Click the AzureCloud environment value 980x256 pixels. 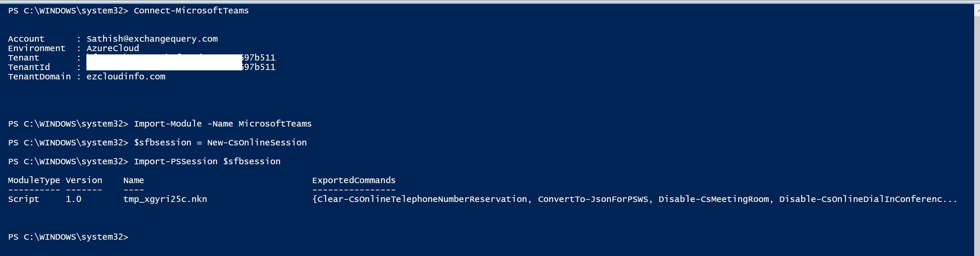pyautogui.click(x=113, y=48)
